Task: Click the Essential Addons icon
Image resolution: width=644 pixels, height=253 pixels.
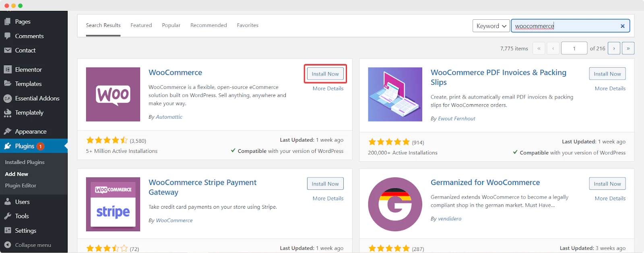Action: pyautogui.click(x=8, y=98)
